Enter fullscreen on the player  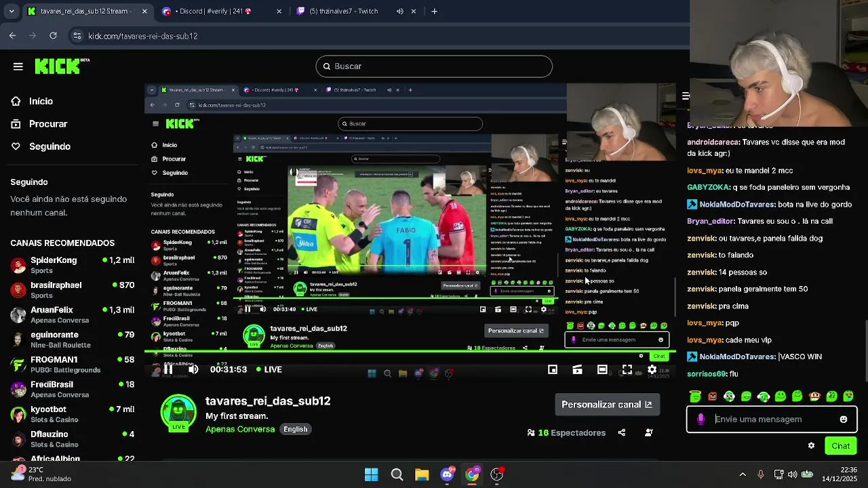(627, 369)
